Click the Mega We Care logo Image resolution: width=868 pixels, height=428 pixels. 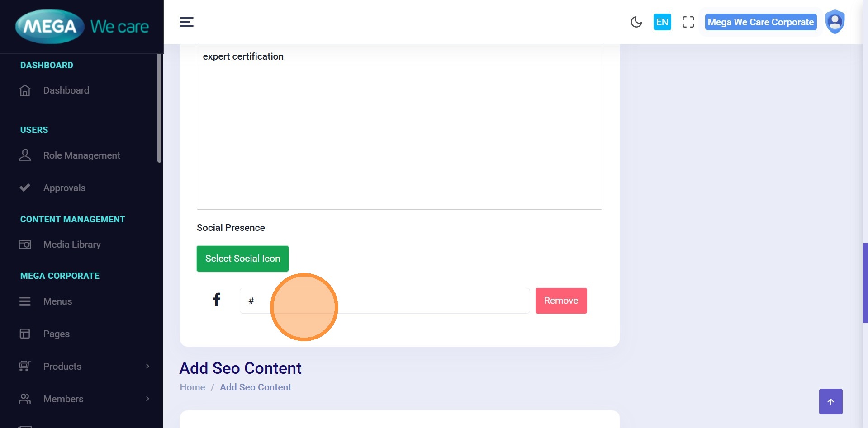(82, 27)
